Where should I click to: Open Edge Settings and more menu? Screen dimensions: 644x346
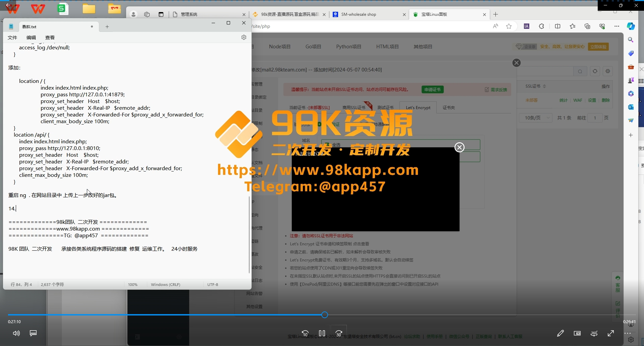[617, 26]
